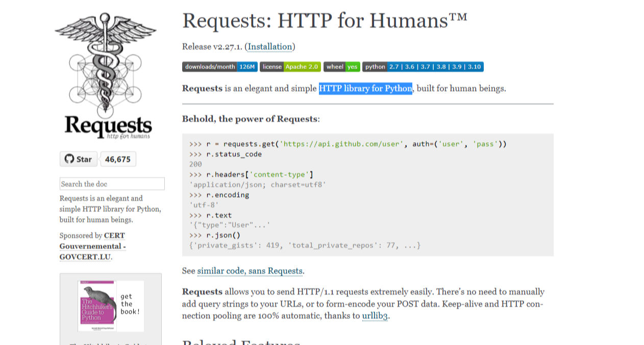644x345 pixels.
Task: Click the code line with requests.get
Action: click(348, 144)
